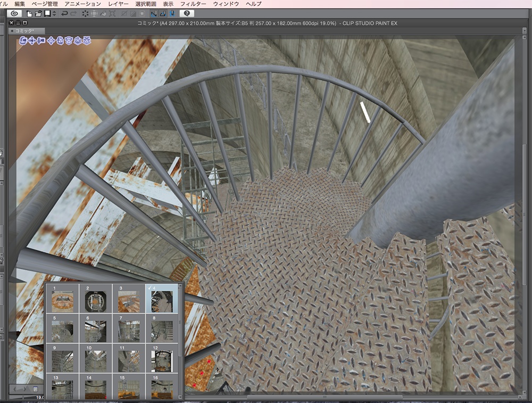532x403 pixels.
Task: Save the document
Action: [47, 13]
